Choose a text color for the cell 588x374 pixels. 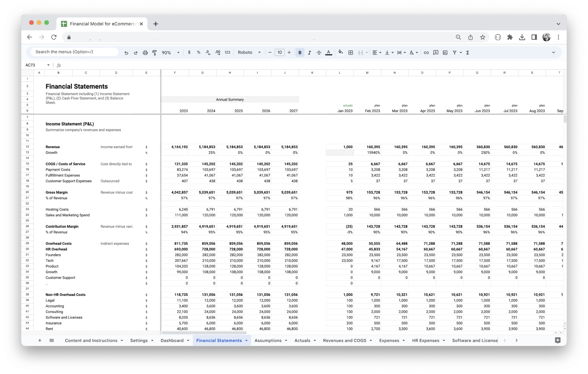coord(328,52)
